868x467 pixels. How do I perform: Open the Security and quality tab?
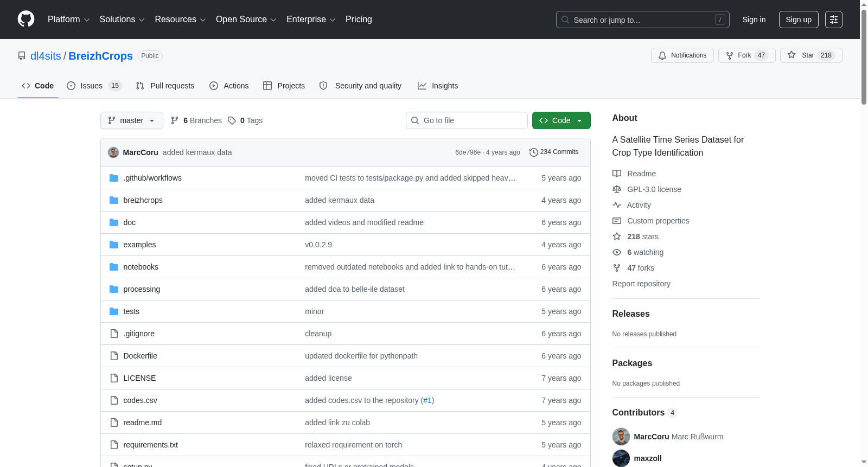360,86
